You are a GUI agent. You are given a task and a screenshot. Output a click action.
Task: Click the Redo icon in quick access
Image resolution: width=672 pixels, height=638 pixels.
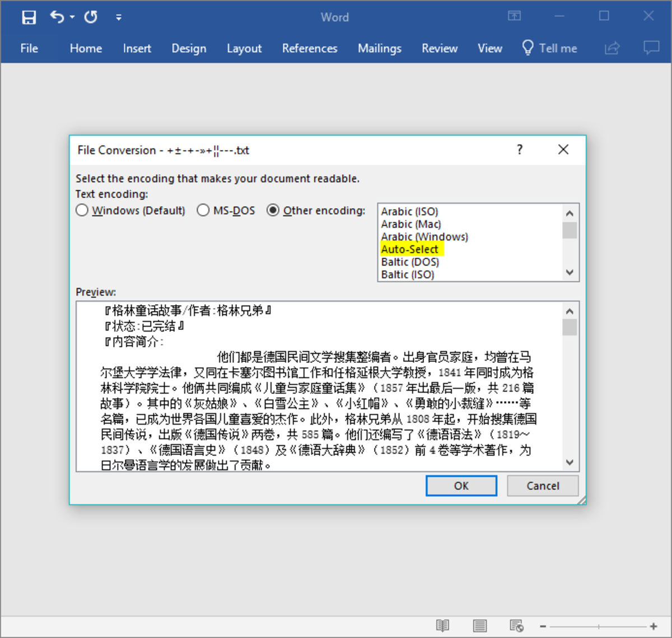91,17
